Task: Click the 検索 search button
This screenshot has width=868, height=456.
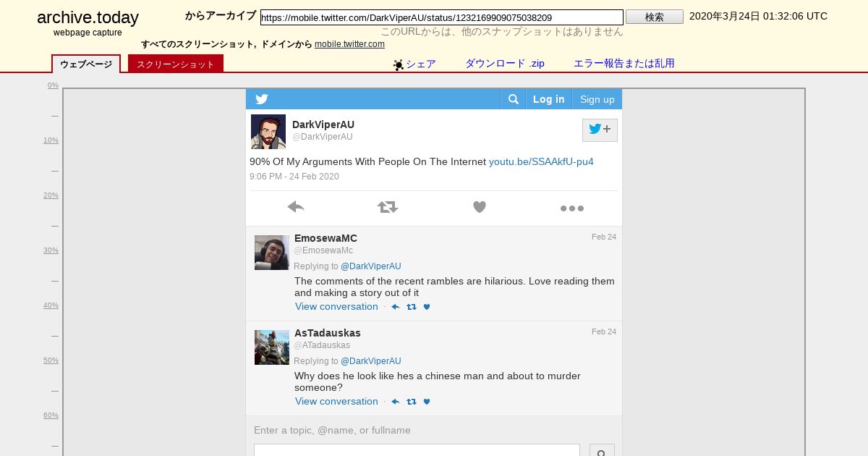Action: click(655, 17)
